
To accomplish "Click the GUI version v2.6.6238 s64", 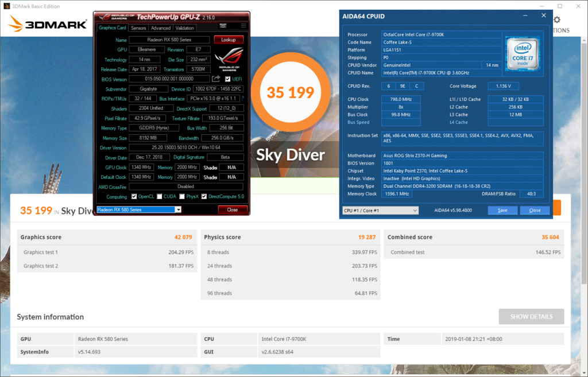I will click(x=277, y=352).
